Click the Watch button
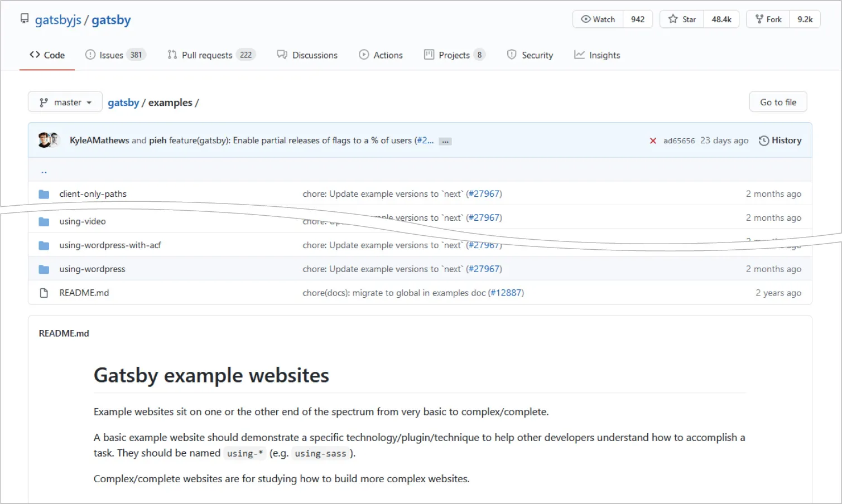842x504 pixels. [x=598, y=19]
